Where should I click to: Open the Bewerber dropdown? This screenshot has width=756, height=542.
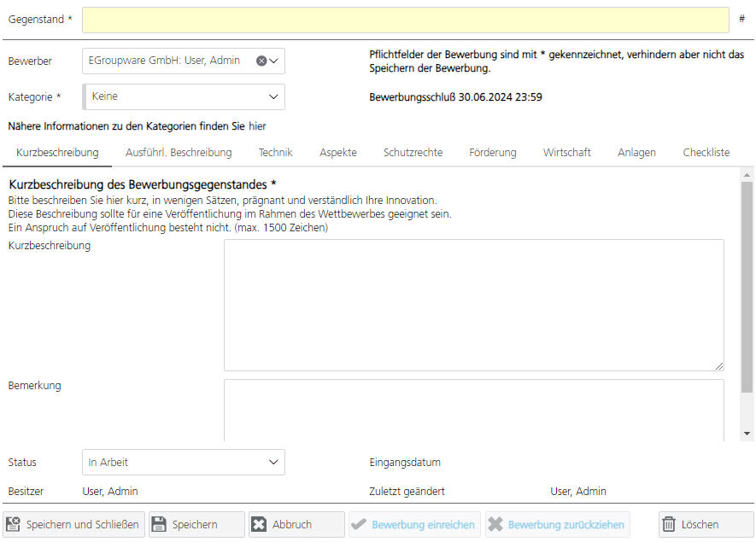tap(275, 61)
